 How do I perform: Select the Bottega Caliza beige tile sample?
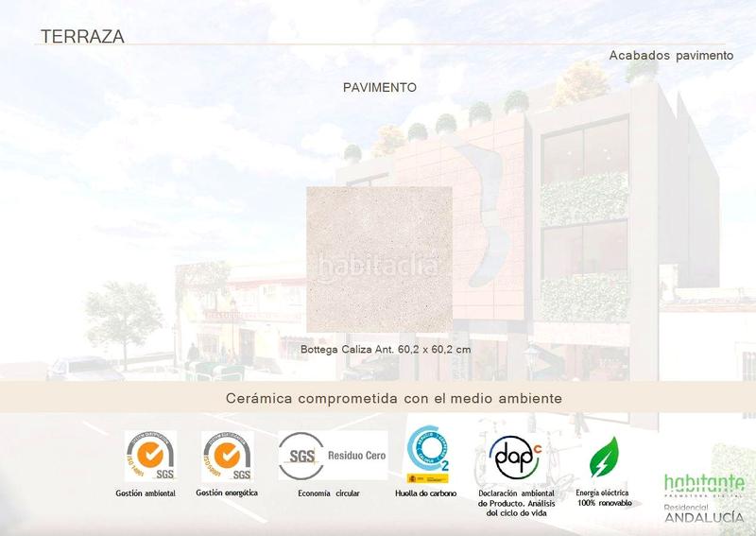tap(379, 217)
